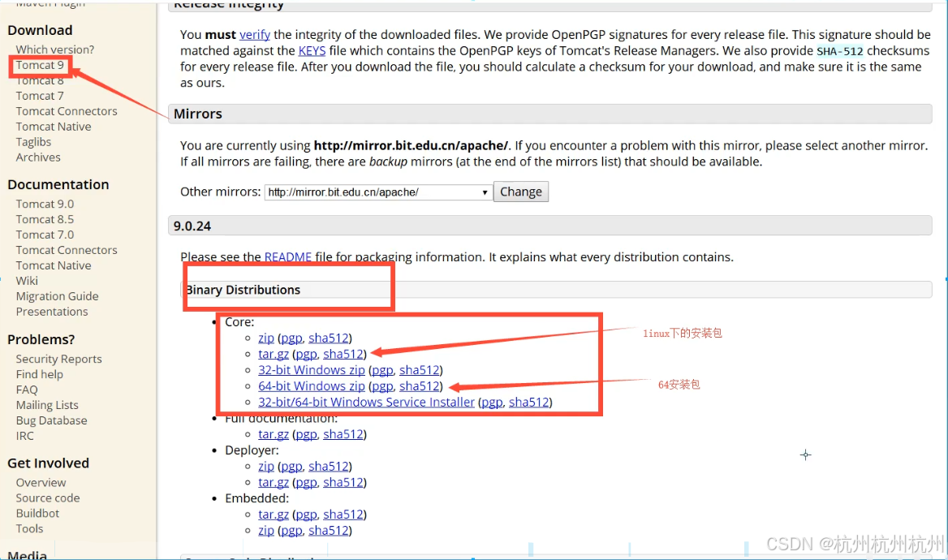Open Tomcat Connectors under Download
Screen dimensions: 948x560
click(67, 111)
